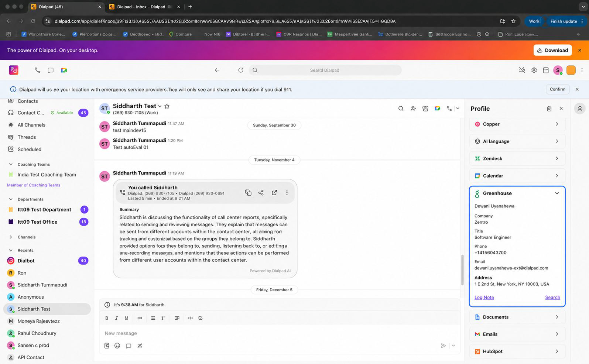The width and height of the screenshot is (589, 364).
Task: Click the Download button in banner
Action: click(552, 50)
